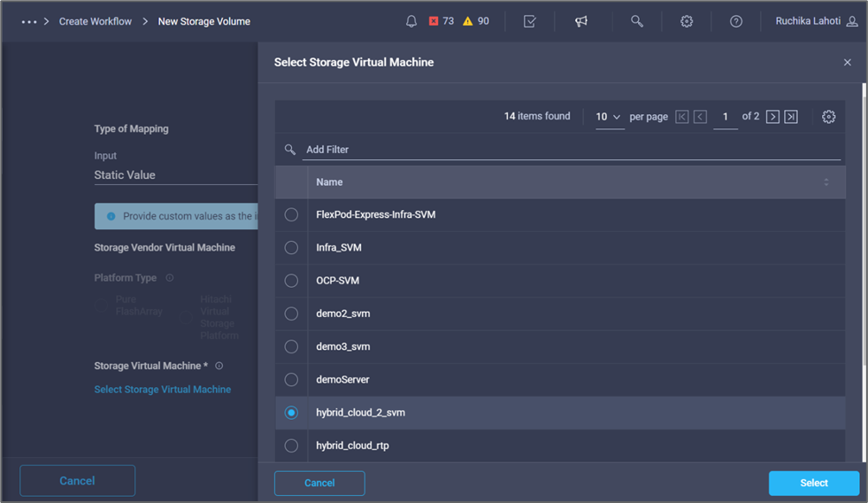Open the tasks checklist icon
This screenshot has height=503, width=868.
tap(529, 21)
